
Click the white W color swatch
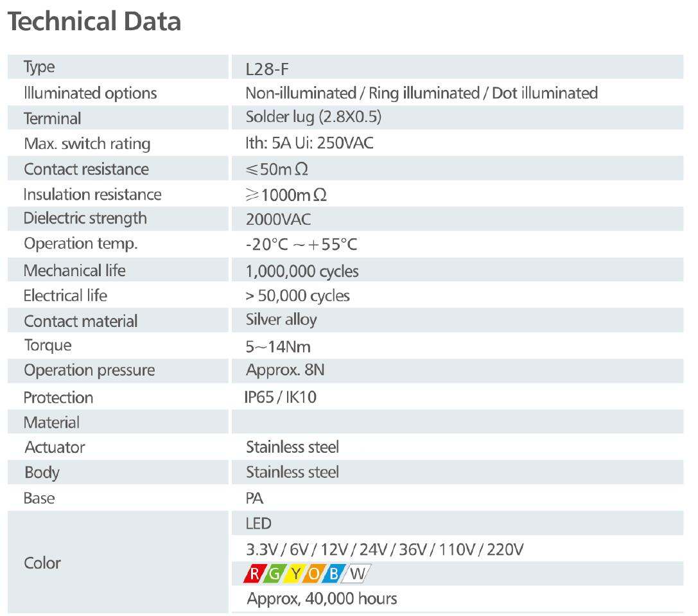tap(356, 573)
